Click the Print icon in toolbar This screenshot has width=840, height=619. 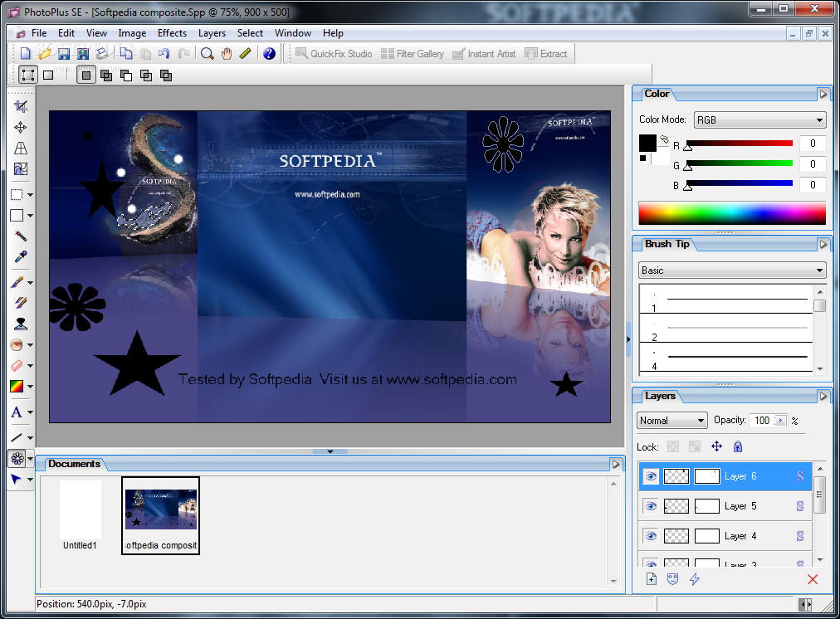click(x=102, y=54)
